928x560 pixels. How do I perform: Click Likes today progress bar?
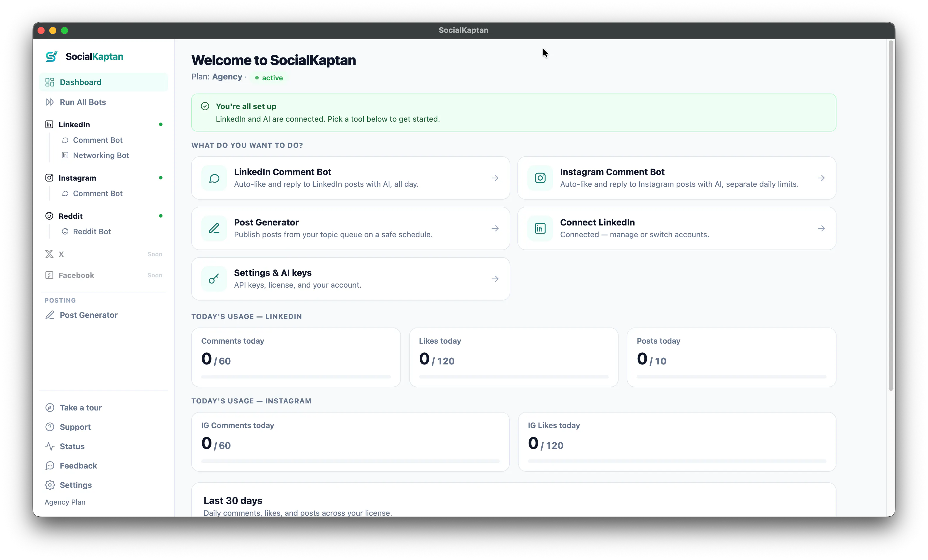click(x=514, y=376)
